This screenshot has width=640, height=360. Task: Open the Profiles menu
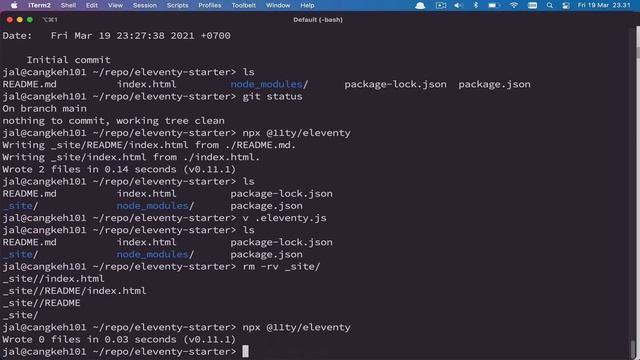pyautogui.click(x=210, y=5)
